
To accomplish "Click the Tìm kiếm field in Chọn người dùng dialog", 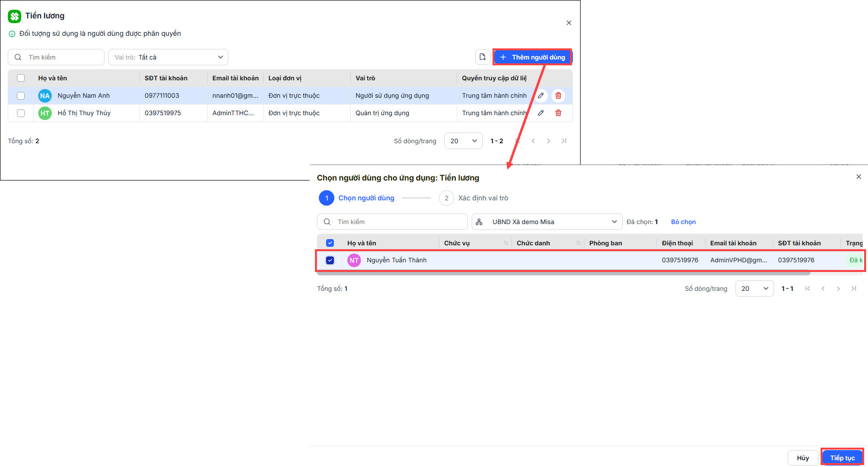I will pos(392,222).
